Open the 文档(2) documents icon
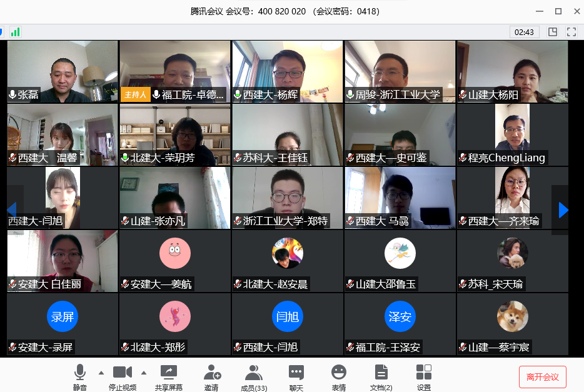 [x=381, y=377]
